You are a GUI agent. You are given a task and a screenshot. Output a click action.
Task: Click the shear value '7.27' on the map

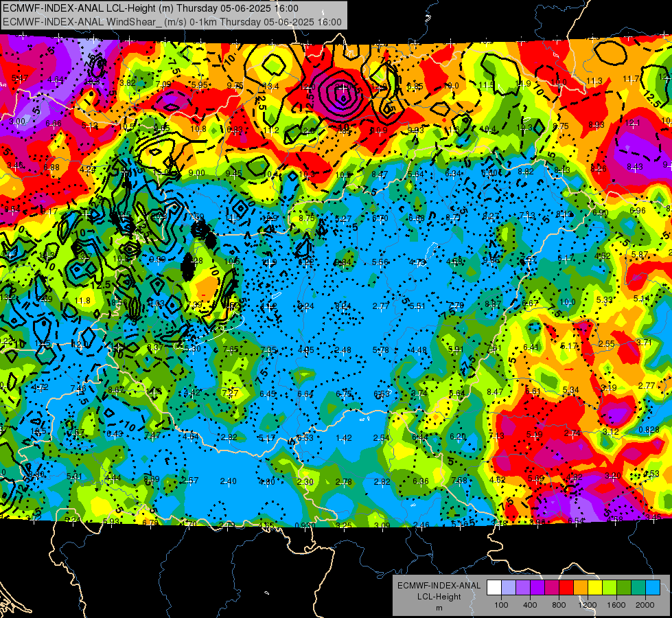(230, 393)
